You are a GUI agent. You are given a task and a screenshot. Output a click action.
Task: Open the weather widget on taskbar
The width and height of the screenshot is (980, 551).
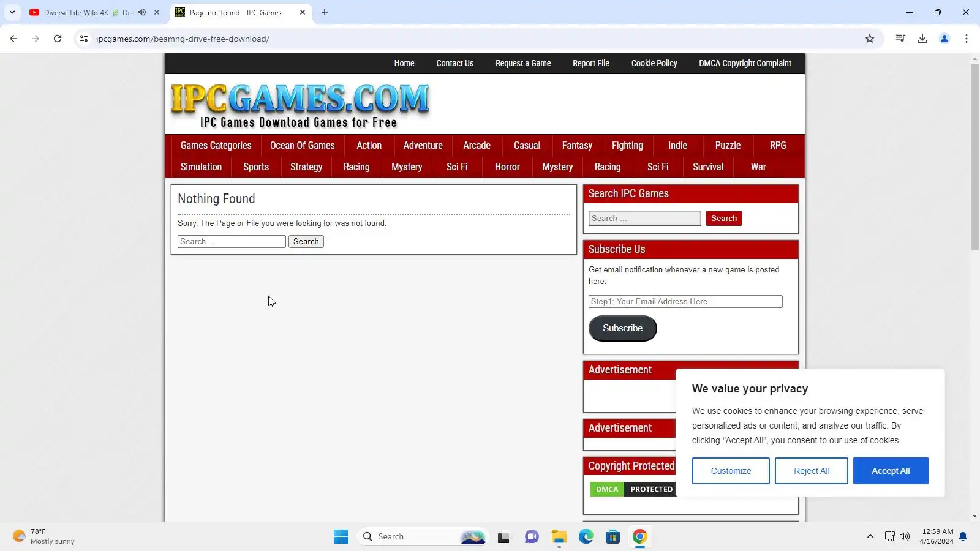coord(44,537)
